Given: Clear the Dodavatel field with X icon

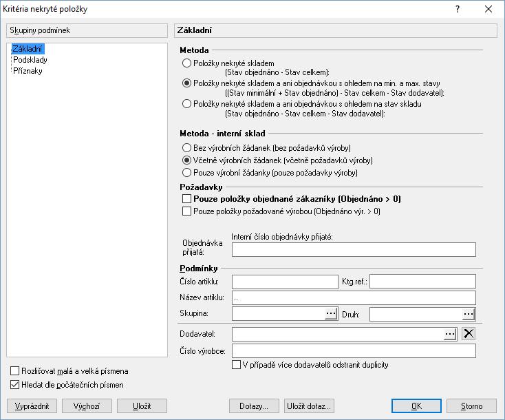Looking at the screenshot, I should (x=469, y=334).
